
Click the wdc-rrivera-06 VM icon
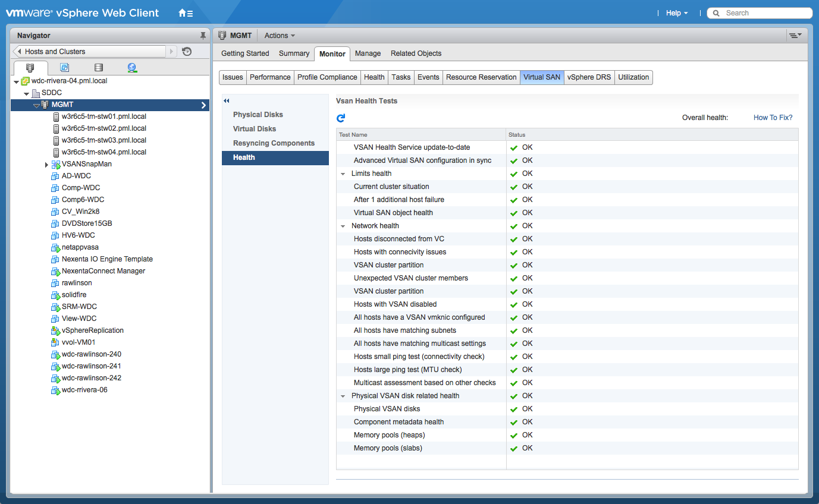pos(55,390)
